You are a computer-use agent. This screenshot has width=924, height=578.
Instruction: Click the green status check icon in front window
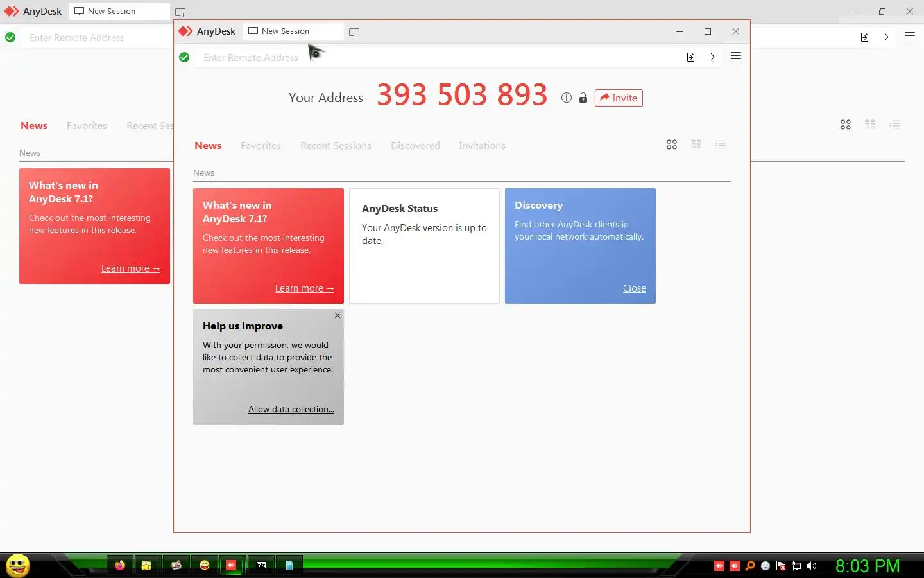click(x=184, y=57)
